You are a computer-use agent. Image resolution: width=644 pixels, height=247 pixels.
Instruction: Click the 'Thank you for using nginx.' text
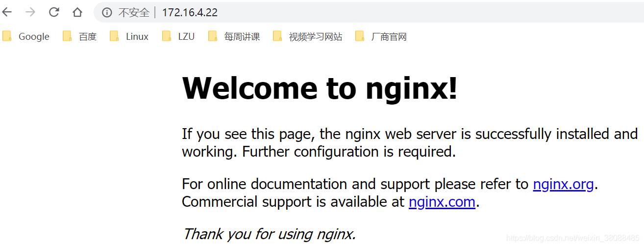click(269, 234)
